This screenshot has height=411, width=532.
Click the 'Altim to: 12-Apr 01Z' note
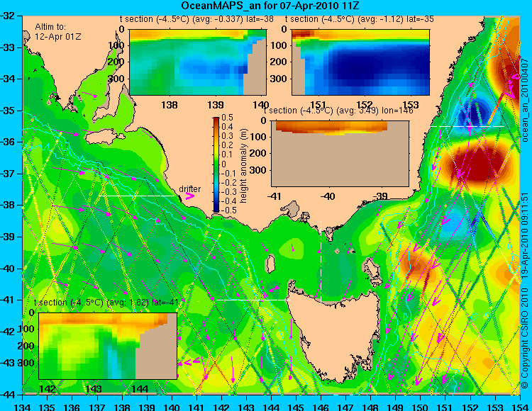[57, 31]
